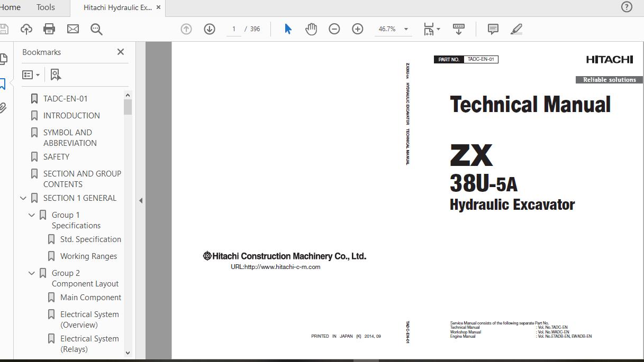Click the Technical Manual title text
Image resolution: width=644 pixels, height=362 pixels.
(530, 104)
